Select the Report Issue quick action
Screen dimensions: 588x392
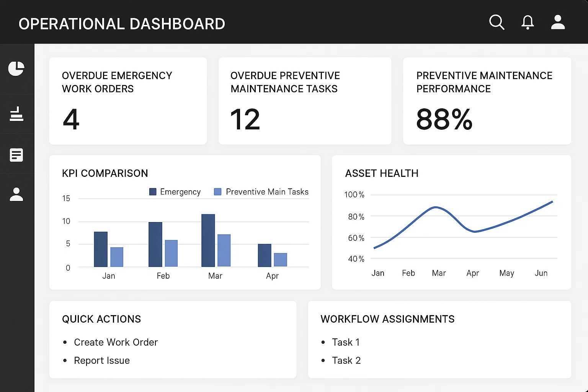[x=102, y=361]
